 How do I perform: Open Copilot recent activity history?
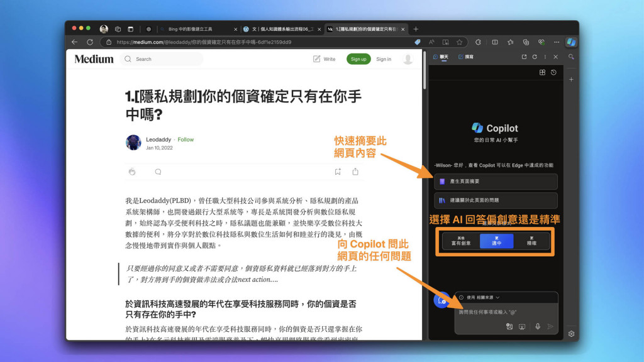coord(553,72)
